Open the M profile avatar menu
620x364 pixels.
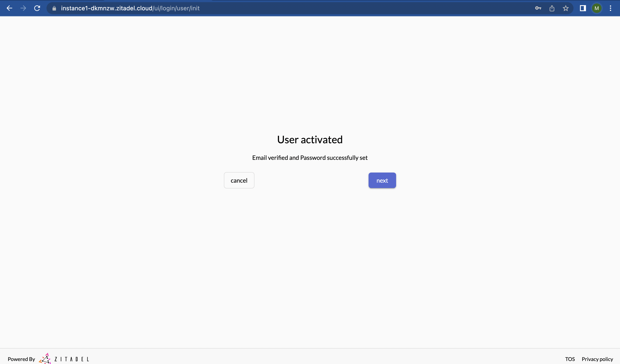(597, 8)
